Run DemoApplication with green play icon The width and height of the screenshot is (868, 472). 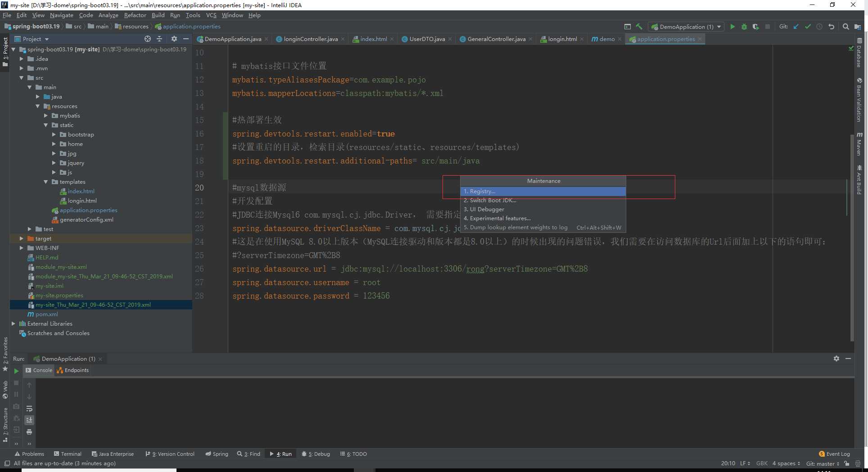[x=732, y=27]
